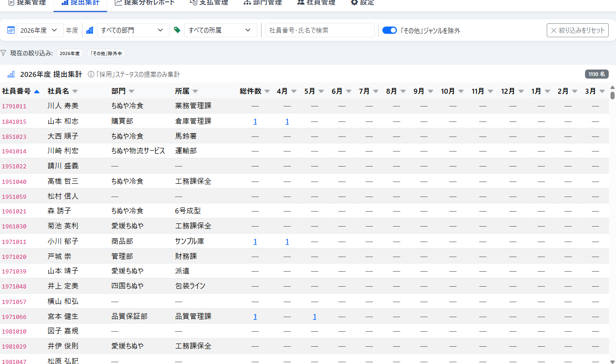
Task: Click the name 戸城 崇
Action: coord(59,256)
